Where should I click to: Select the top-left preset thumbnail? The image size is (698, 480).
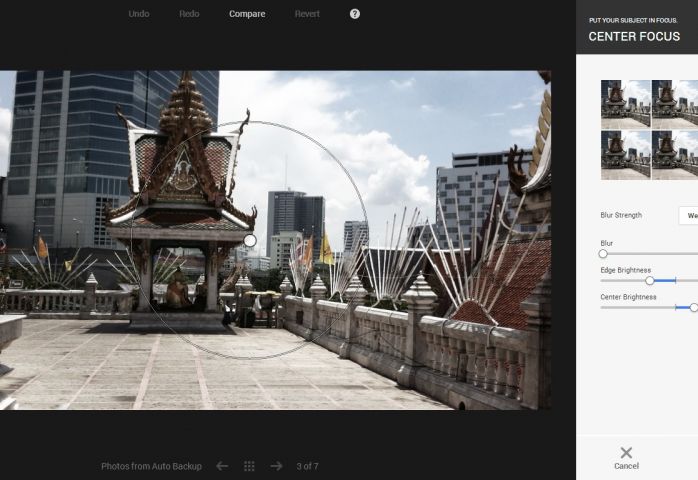click(x=625, y=103)
